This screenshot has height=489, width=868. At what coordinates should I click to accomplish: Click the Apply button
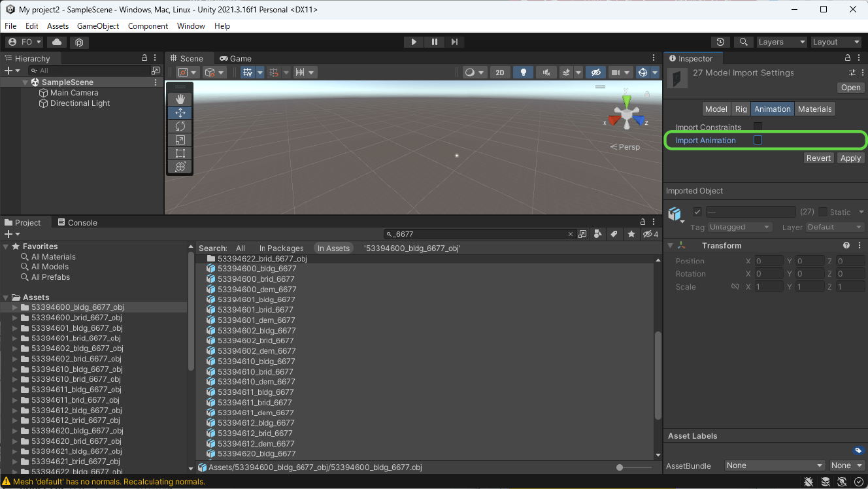tap(850, 158)
